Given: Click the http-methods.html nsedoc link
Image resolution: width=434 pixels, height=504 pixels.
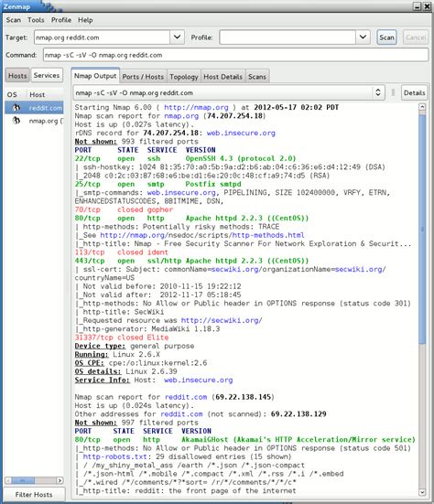Looking at the screenshot, I should pyautogui.click(x=268, y=235).
